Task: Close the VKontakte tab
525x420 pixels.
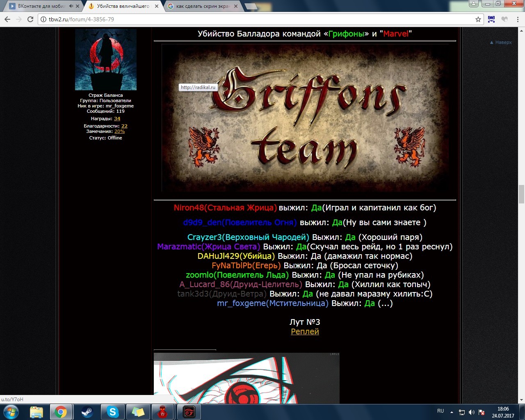Action: point(78,6)
